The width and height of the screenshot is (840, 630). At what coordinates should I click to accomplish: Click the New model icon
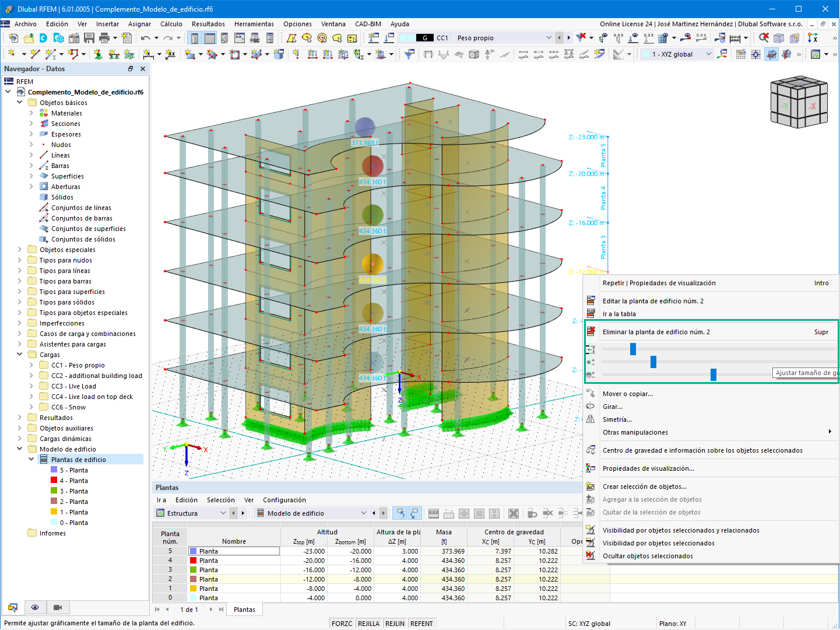13,38
